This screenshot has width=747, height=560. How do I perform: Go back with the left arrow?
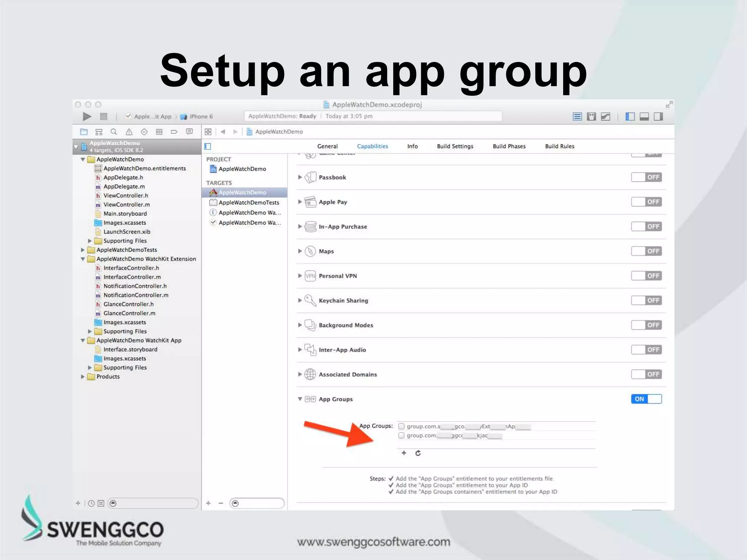point(223,132)
